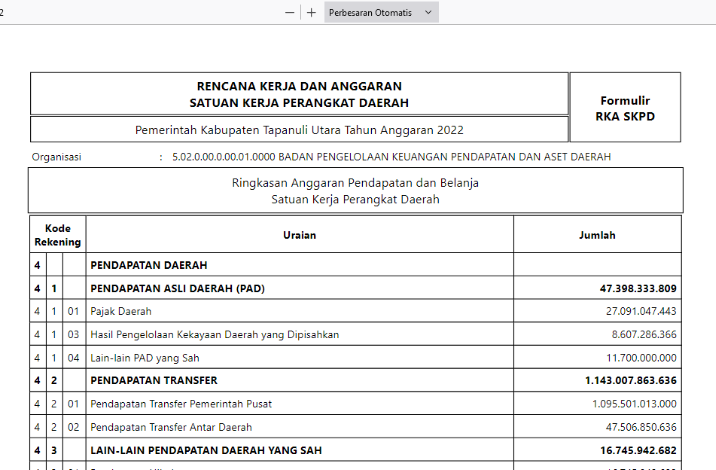Select the Pemerintah Kabupaten Tapanuli Utara line
This screenshot has height=470, width=716.
pyautogui.click(x=299, y=130)
